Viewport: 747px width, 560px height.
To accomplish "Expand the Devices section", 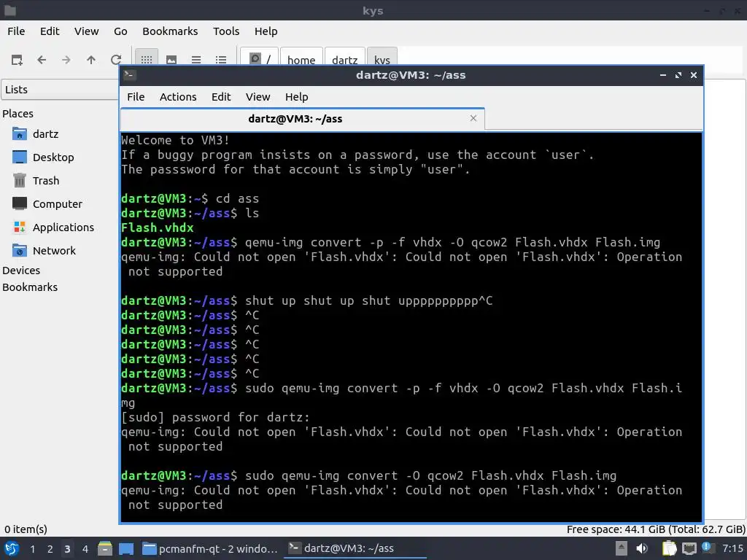I will pyautogui.click(x=21, y=270).
